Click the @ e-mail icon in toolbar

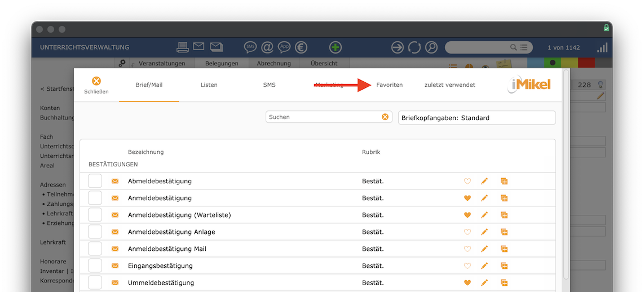coord(267,47)
